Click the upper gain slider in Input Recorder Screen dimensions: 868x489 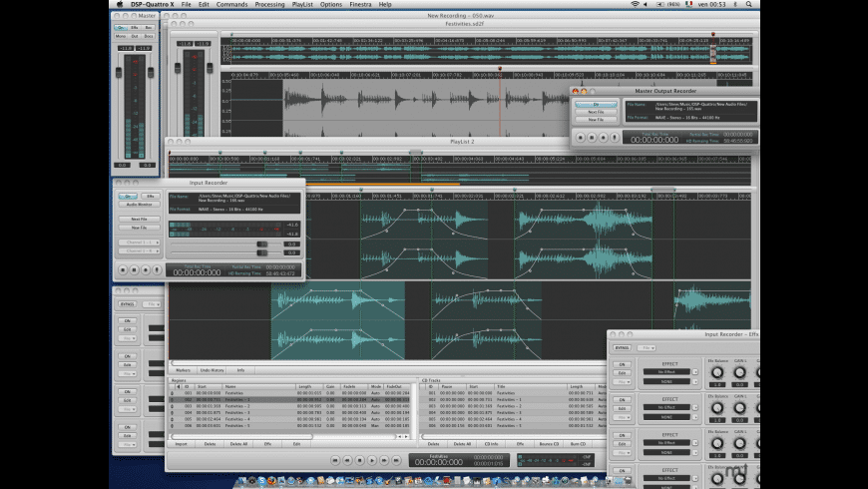262,244
